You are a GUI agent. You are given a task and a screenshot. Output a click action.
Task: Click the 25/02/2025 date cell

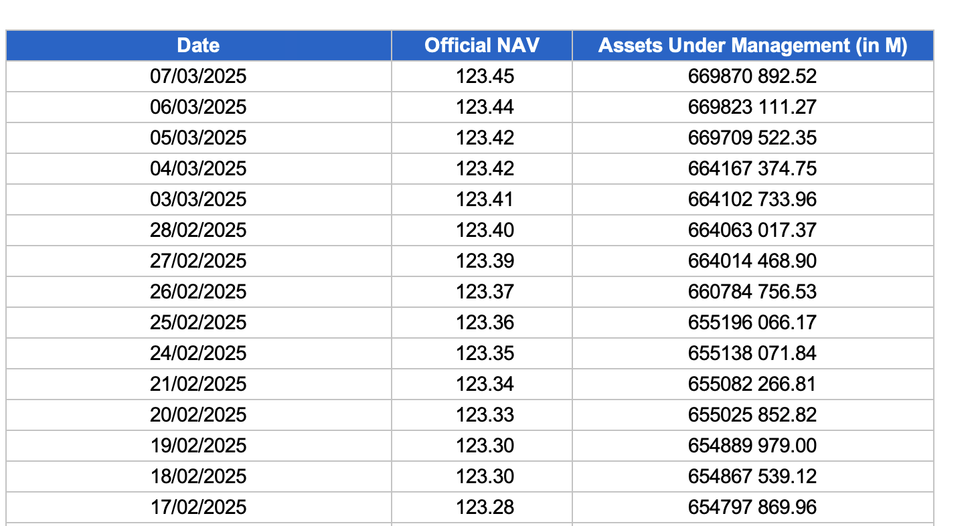coord(198,323)
